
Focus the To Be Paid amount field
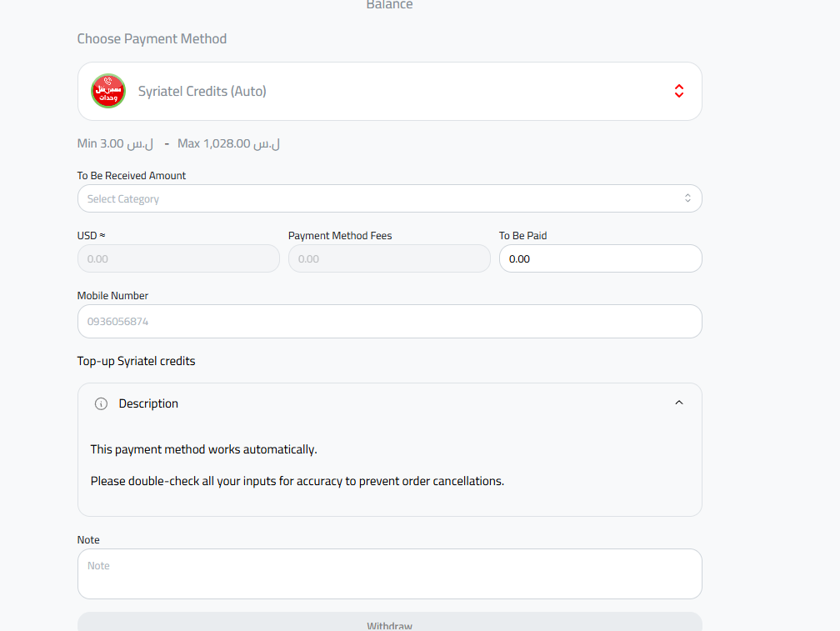click(x=600, y=258)
